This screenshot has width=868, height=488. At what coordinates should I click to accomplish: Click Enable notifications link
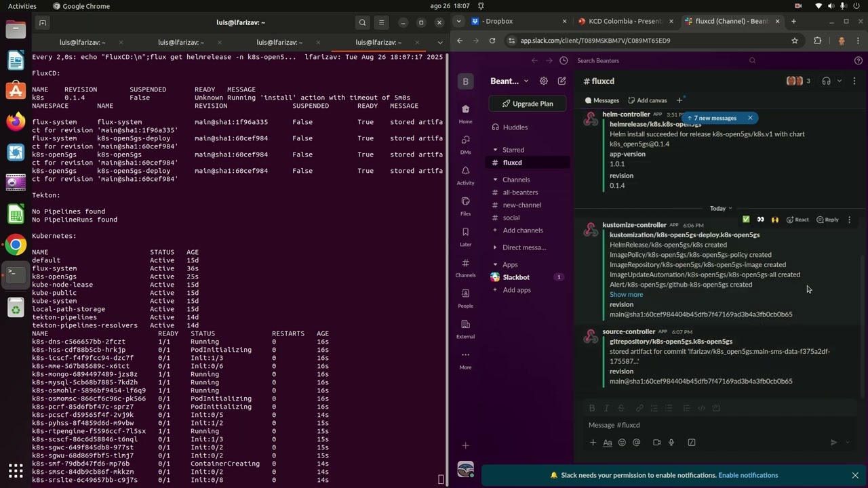coord(748,475)
